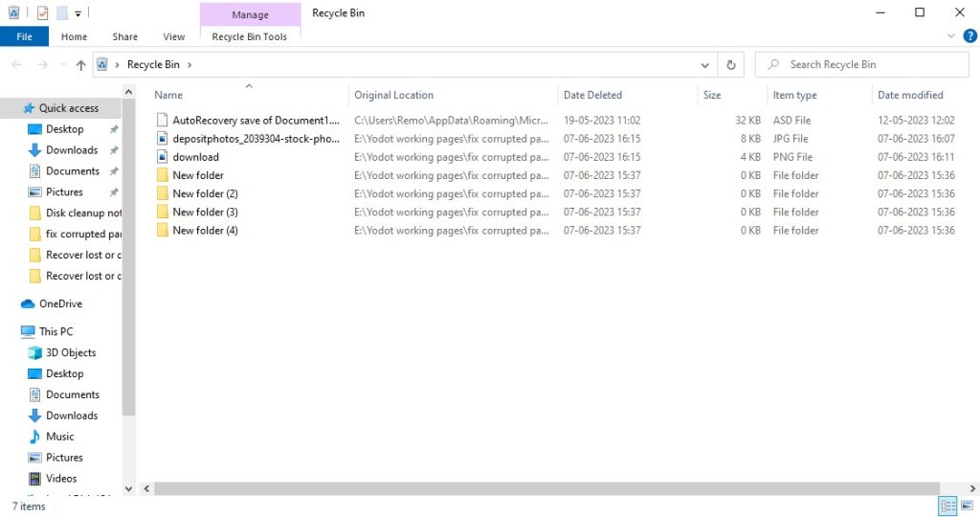The width and height of the screenshot is (980, 517).
Task: Click the Search Recycle Bin field
Action: click(862, 64)
